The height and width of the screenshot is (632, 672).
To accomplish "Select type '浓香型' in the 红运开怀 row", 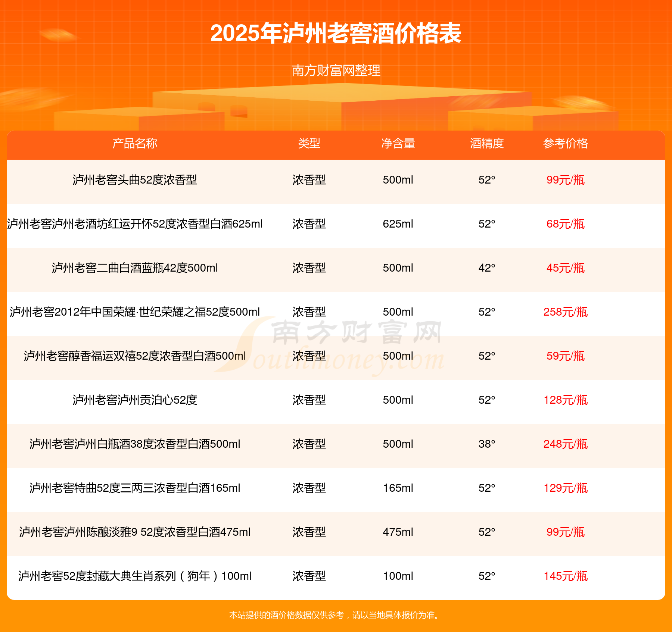I will pos(309,224).
